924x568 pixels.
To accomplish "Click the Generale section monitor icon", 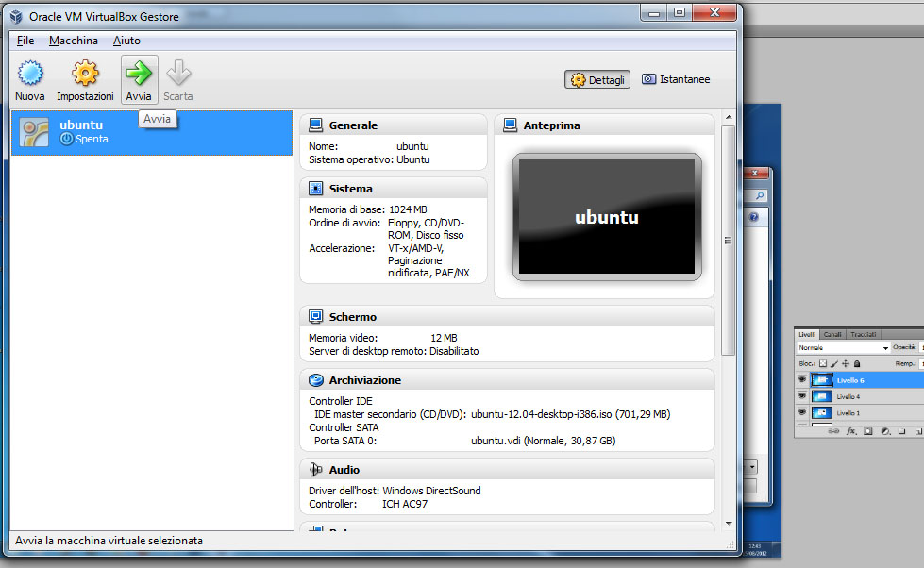I will point(316,125).
